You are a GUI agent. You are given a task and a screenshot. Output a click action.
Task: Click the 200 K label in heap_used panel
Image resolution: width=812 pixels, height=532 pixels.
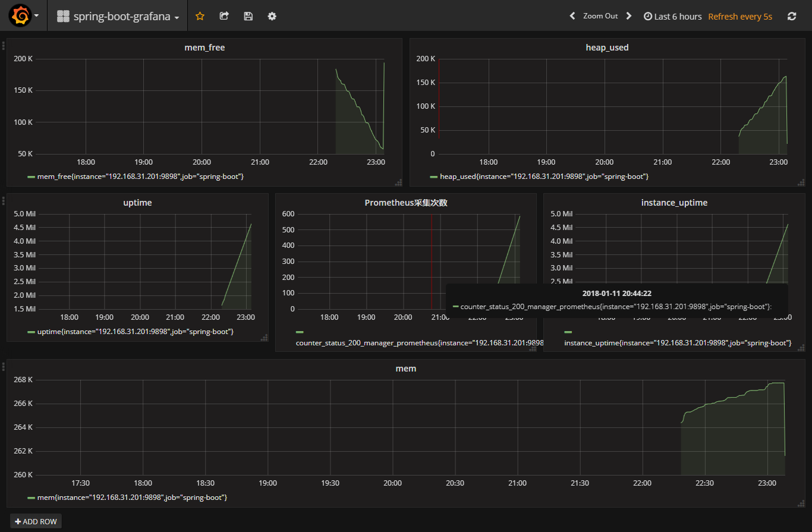pyautogui.click(x=425, y=59)
